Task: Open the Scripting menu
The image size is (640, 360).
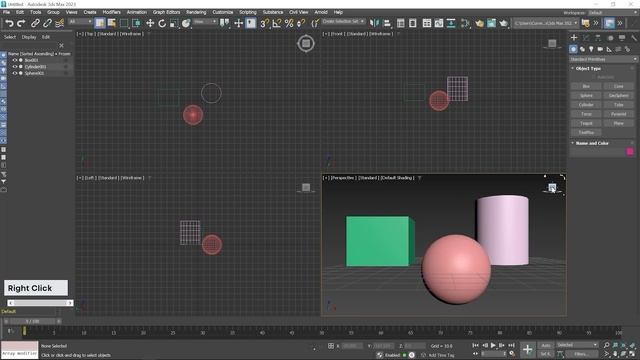Action: point(248,12)
